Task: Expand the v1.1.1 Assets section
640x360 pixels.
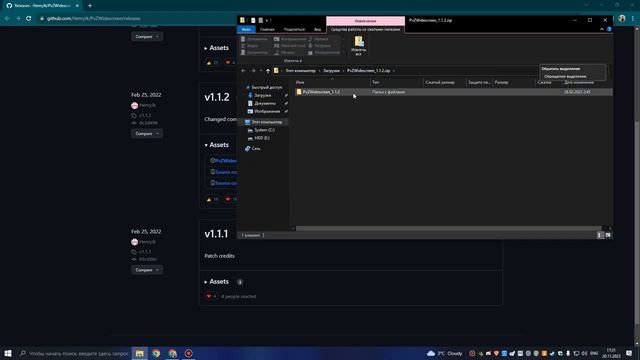Action: click(216, 282)
